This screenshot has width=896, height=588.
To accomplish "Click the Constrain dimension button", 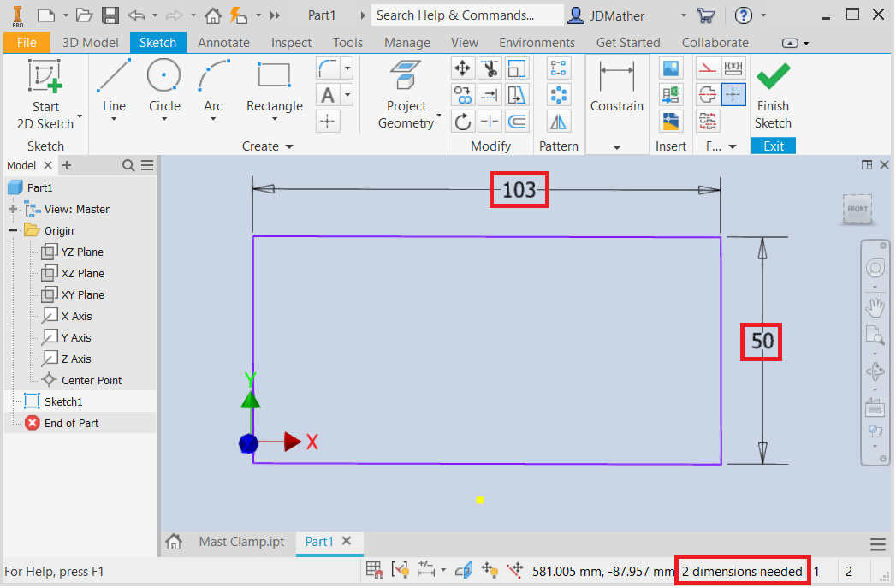I will (616, 86).
